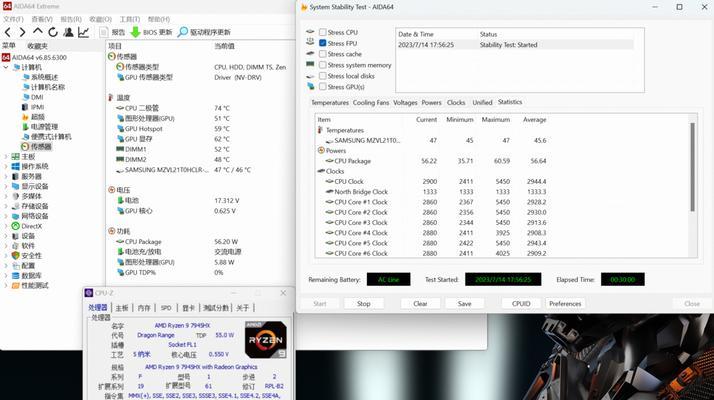Viewport: 714px width, 400px height.
Task: Click the statistics list vertical scrollbar
Action: click(x=693, y=167)
